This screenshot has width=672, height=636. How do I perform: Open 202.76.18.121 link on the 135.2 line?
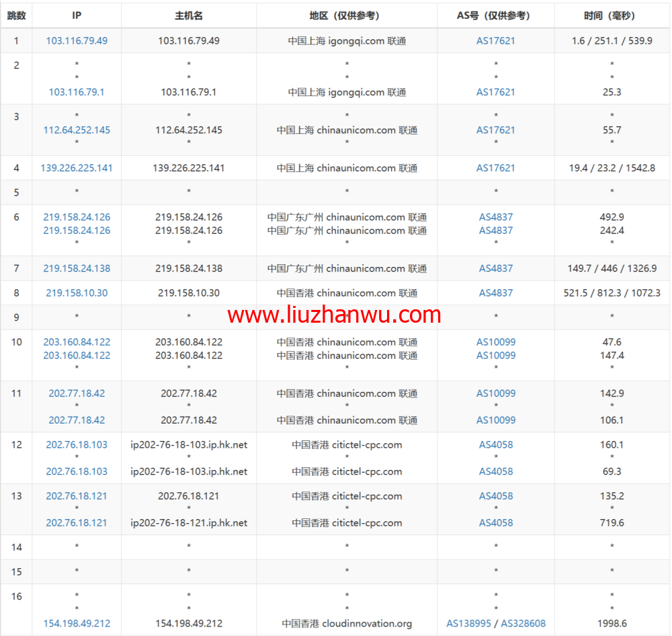click(77, 496)
